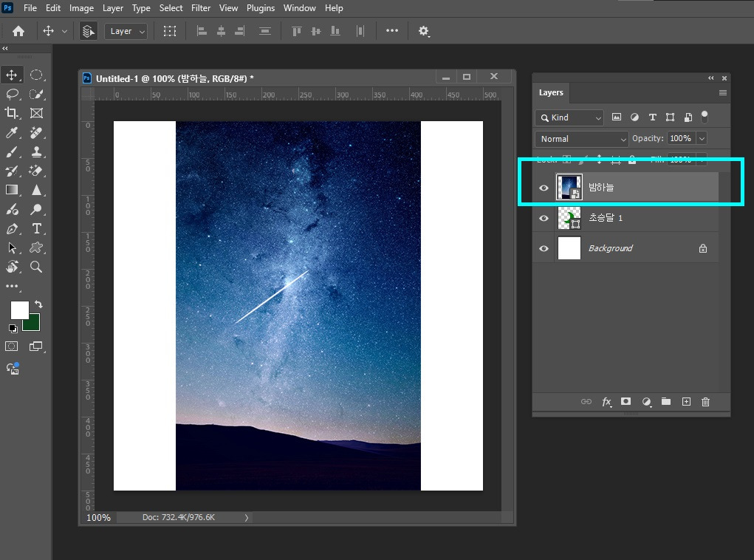This screenshot has height=560, width=754.
Task: Click the Add layer mask icon
Action: coord(626,402)
